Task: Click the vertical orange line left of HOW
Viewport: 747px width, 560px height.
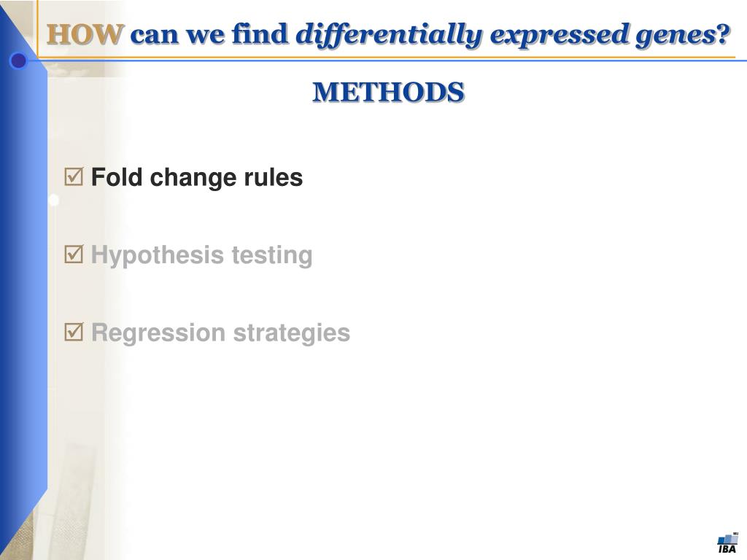Action: pyautogui.click(x=37, y=28)
